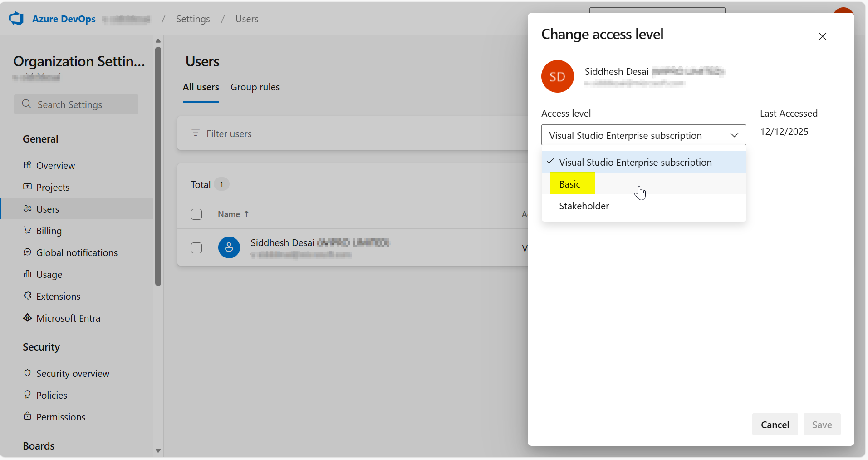Click the Name column sort arrow
The height and width of the screenshot is (460, 868).
tap(246, 214)
